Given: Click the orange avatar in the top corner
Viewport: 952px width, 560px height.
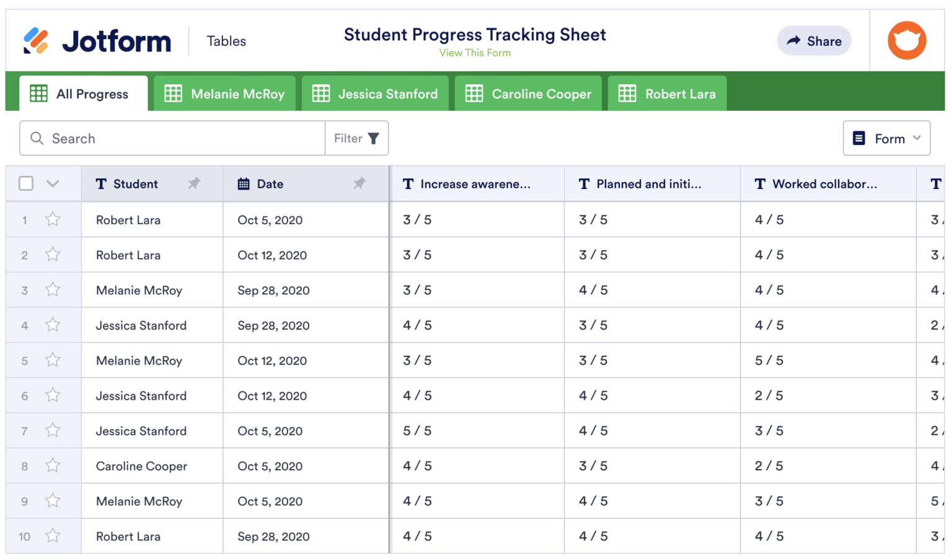Looking at the screenshot, I should click(906, 40).
